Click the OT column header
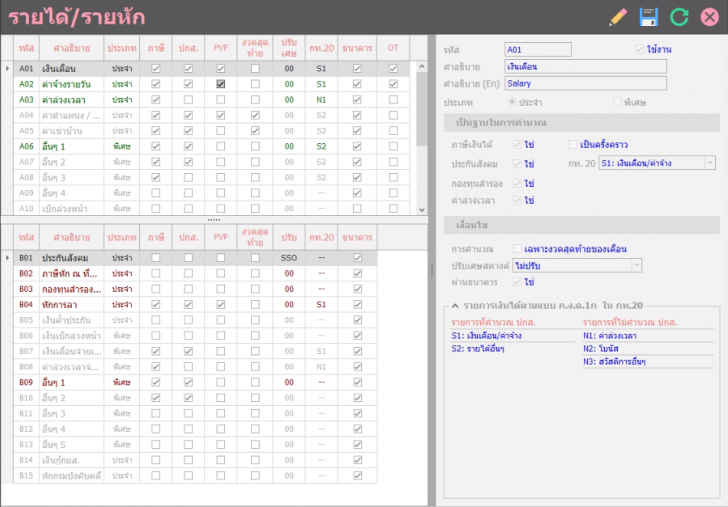Screen dimensions: 728x507 click(393, 48)
